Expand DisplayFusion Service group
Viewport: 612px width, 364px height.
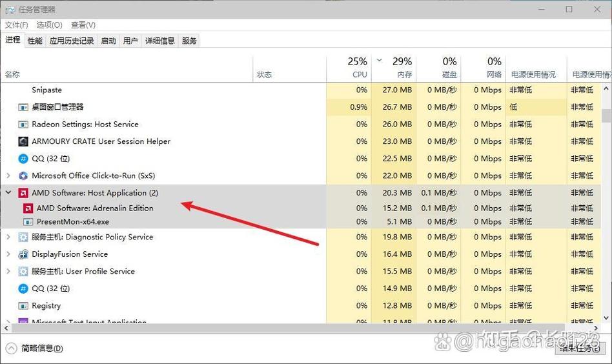click(8, 254)
